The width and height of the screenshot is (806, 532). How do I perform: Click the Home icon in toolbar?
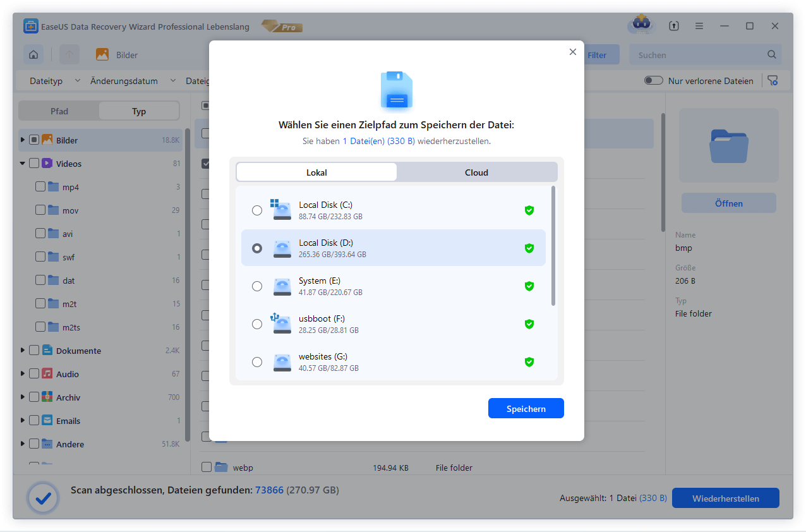33,54
